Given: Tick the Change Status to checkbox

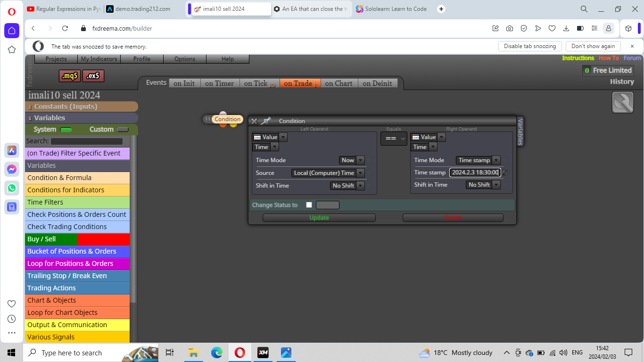Looking at the screenshot, I should [x=309, y=205].
